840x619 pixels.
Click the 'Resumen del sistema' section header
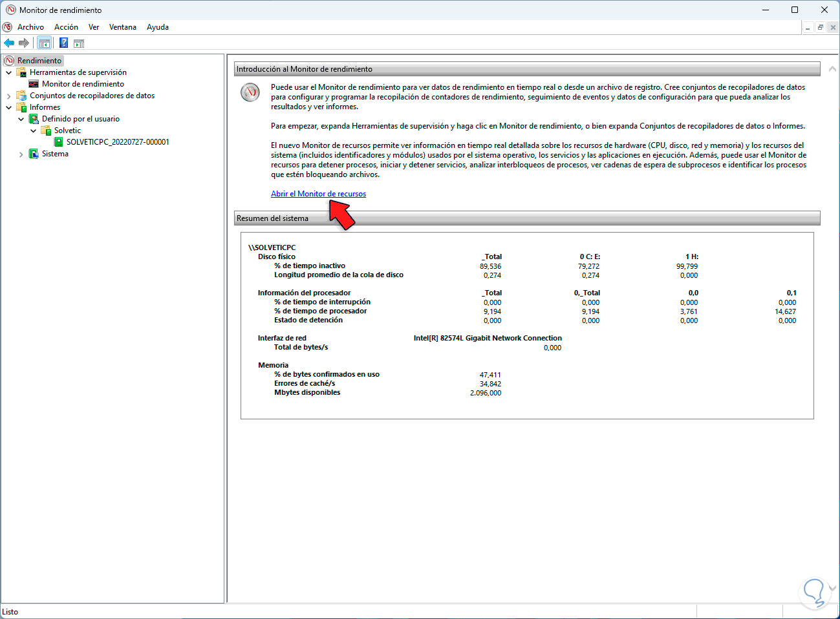527,218
